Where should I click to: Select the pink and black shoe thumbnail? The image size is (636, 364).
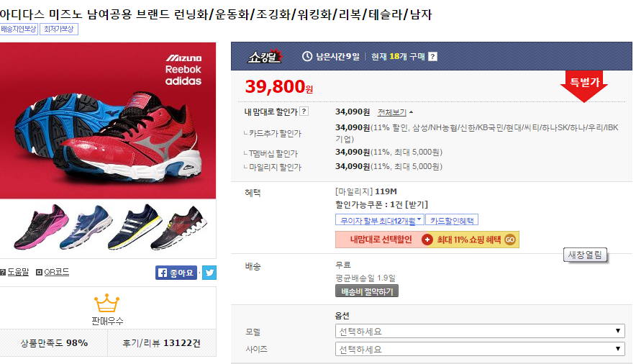tap(41, 227)
